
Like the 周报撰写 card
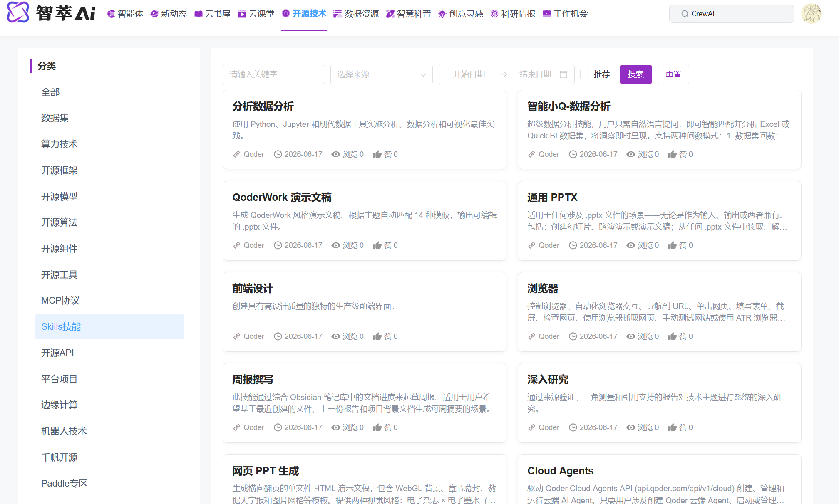click(x=377, y=427)
